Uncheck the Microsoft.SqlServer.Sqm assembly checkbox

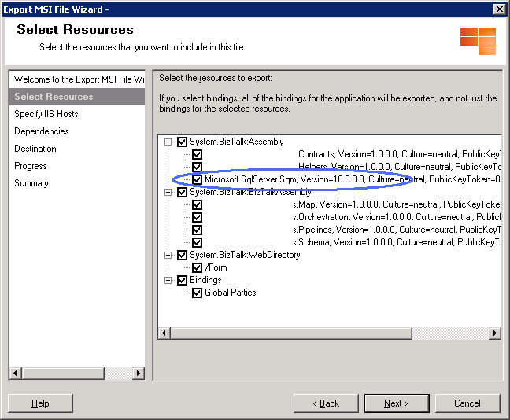(x=198, y=179)
